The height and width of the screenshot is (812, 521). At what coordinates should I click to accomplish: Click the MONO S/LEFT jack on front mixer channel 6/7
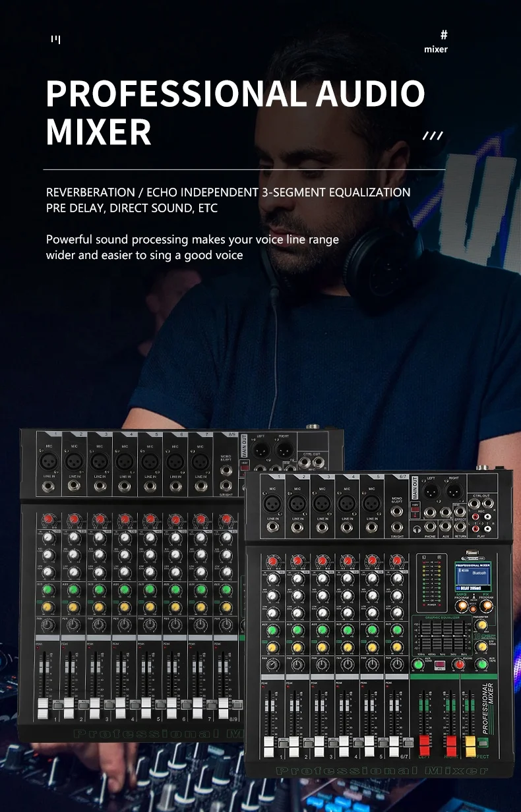tap(397, 511)
